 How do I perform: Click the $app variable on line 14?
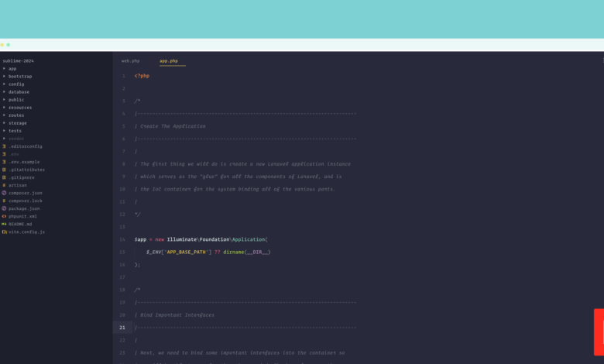click(x=140, y=239)
